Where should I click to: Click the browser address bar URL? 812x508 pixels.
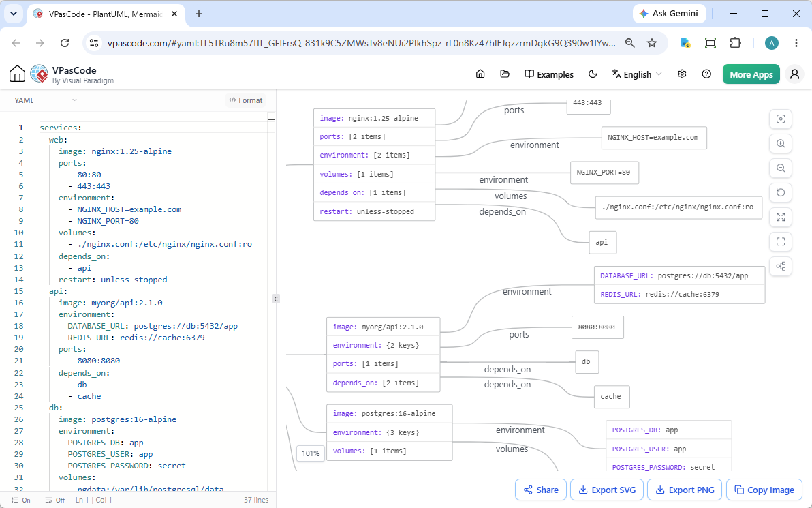[362, 43]
